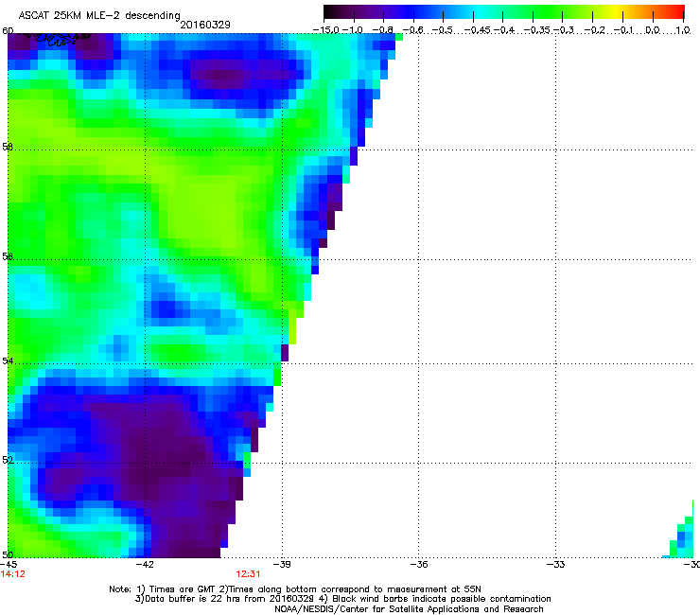Click the longitude label '-39'

tap(281, 565)
